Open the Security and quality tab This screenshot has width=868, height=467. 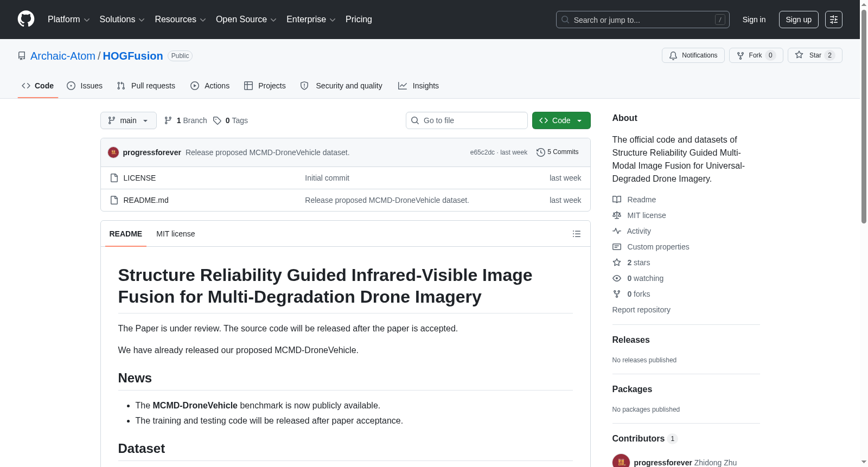pos(341,86)
